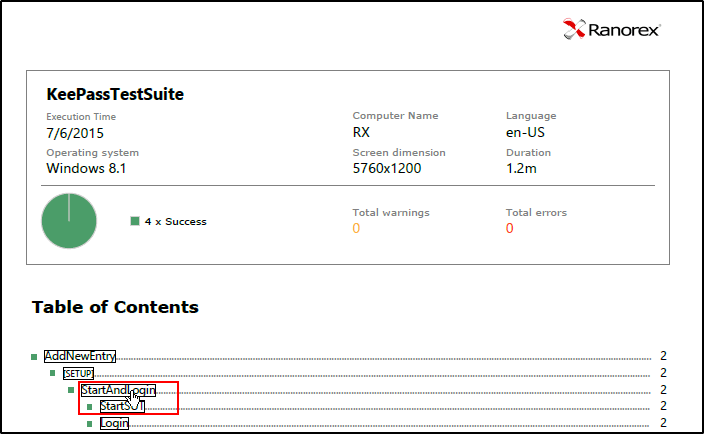The height and width of the screenshot is (434, 704).
Task: Click the green square beside Login
Action: click(x=89, y=424)
